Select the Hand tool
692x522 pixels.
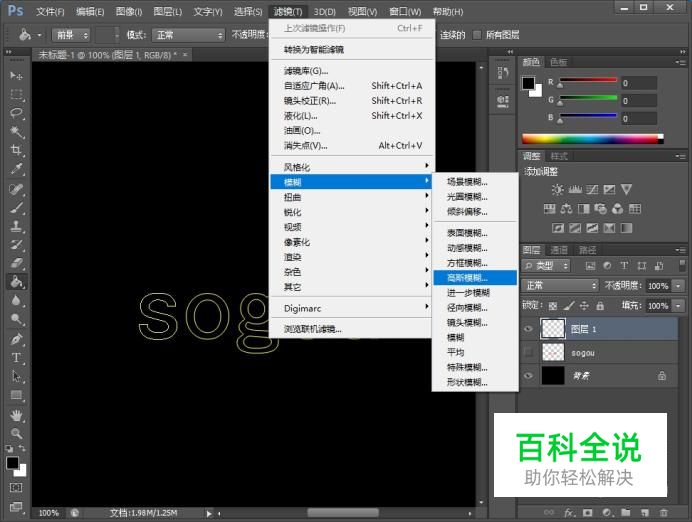pos(16,415)
